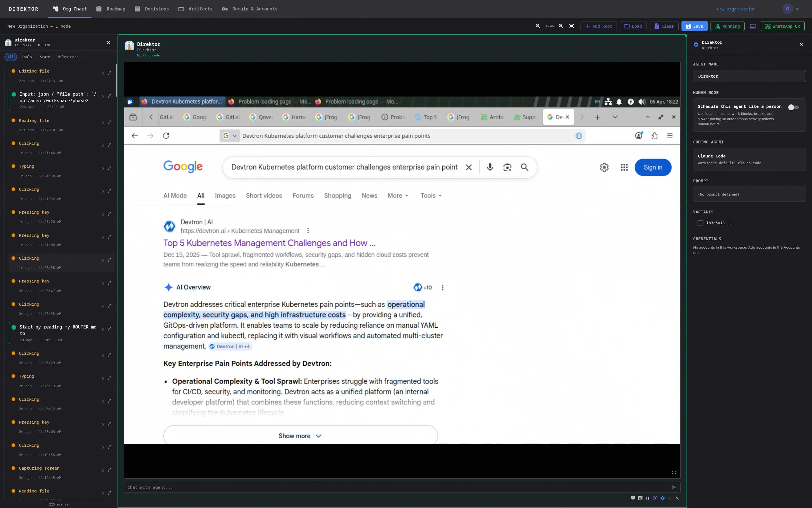This screenshot has height=508, width=812.
Task: Open the Firefox hamburger menu
Action: point(670,136)
